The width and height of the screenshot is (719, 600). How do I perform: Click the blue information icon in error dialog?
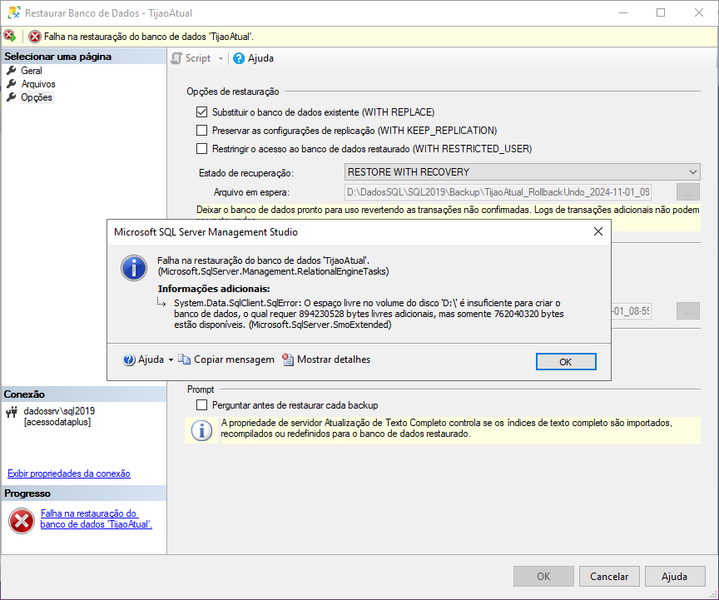tap(134, 268)
